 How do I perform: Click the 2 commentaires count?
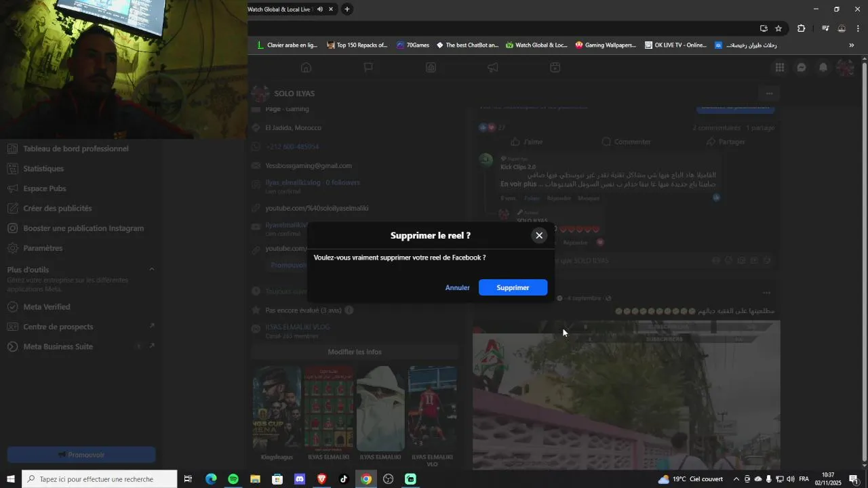pyautogui.click(x=716, y=127)
